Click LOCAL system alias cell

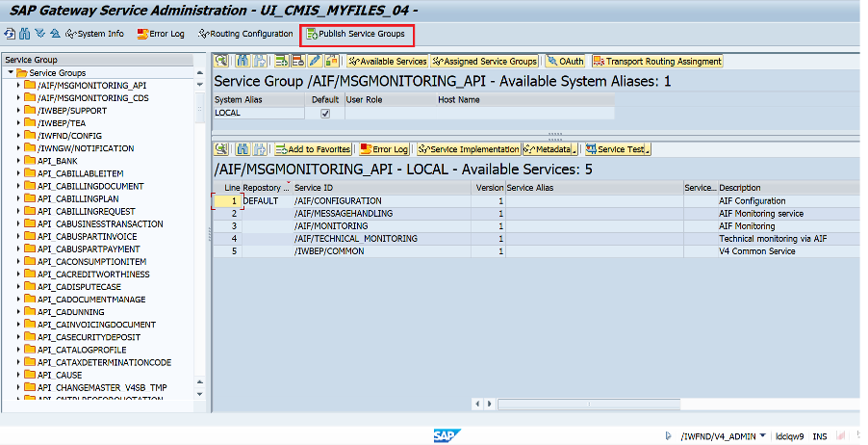(x=259, y=113)
